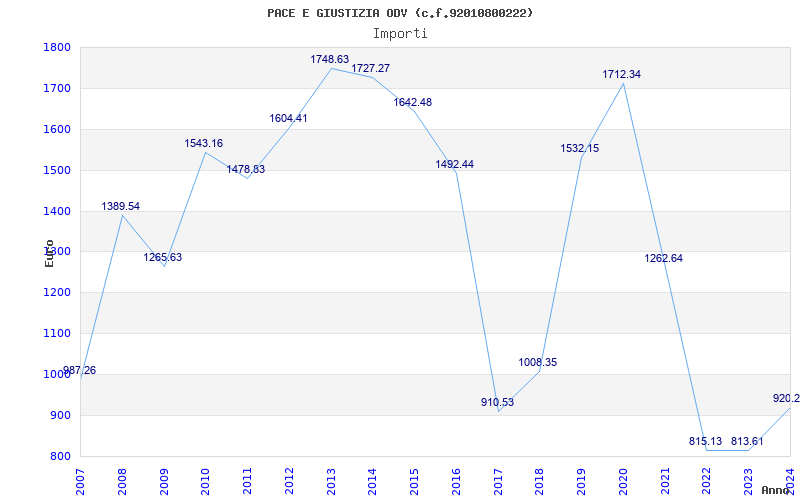This screenshot has width=800, height=500.
Task: Click the 1200 y-axis value
Action: click(57, 292)
